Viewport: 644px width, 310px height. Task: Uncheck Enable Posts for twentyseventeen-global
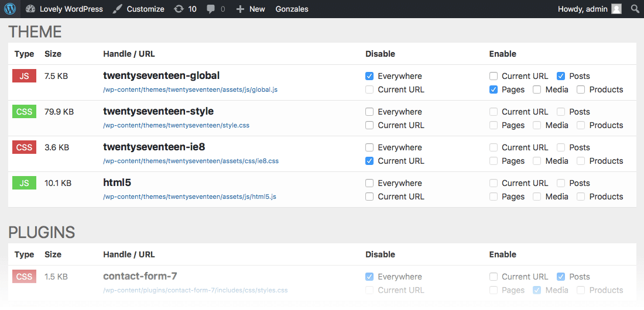[561, 76]
